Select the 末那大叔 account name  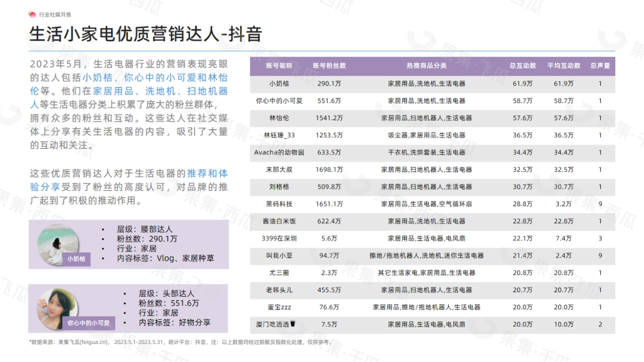pyautogui.click(x=279, y=169)
